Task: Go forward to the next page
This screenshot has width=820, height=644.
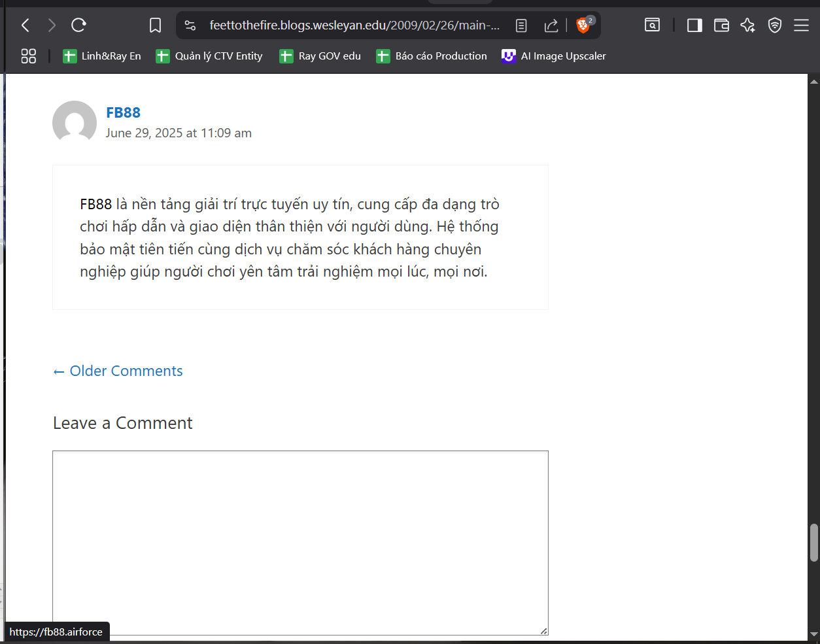Action: tap(52, 25)
